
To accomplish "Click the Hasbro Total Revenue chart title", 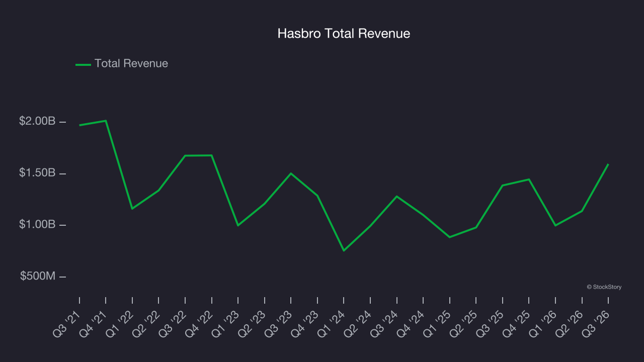I will point(344,34).
